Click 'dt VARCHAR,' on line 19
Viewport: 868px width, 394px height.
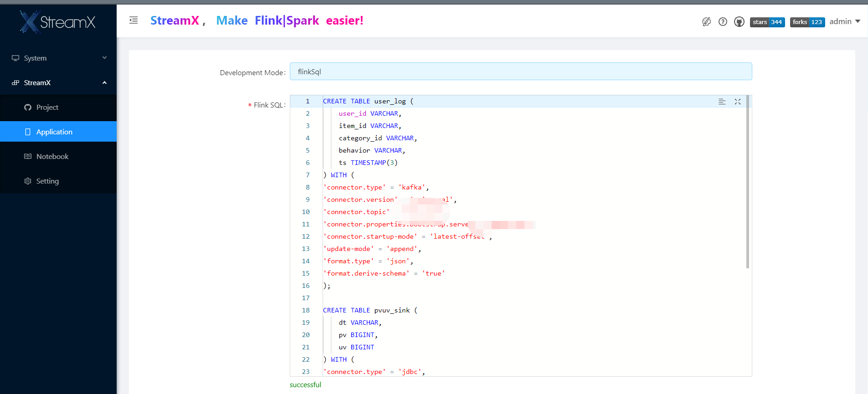360,322
